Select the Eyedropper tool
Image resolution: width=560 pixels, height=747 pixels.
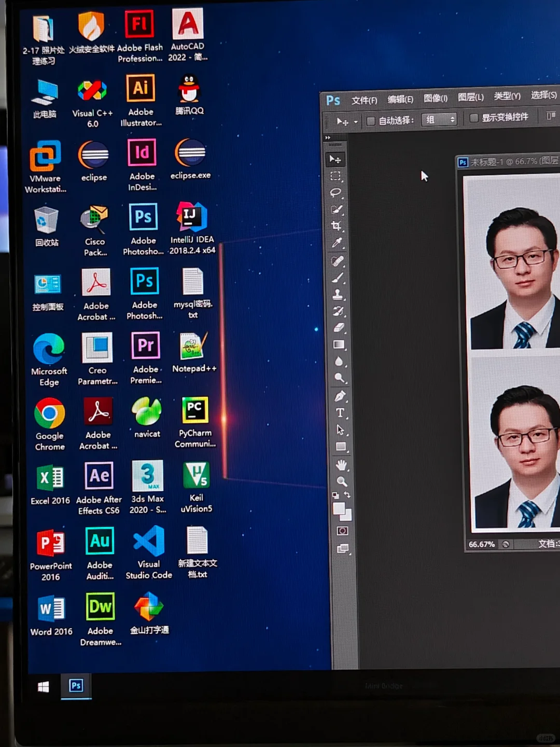tap(337, 243)
